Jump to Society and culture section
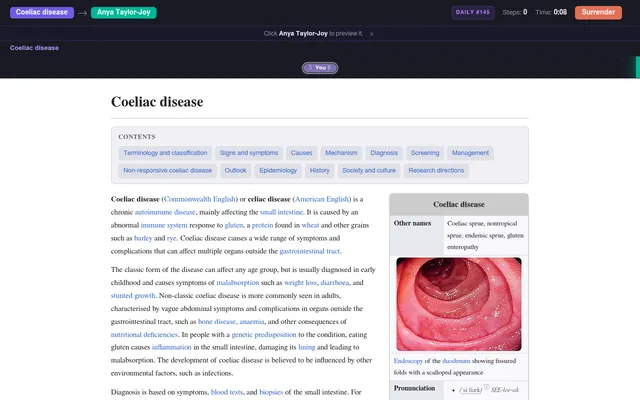This screenshot has width=640, height=400. pyautogui.click(x=369, y=171)
